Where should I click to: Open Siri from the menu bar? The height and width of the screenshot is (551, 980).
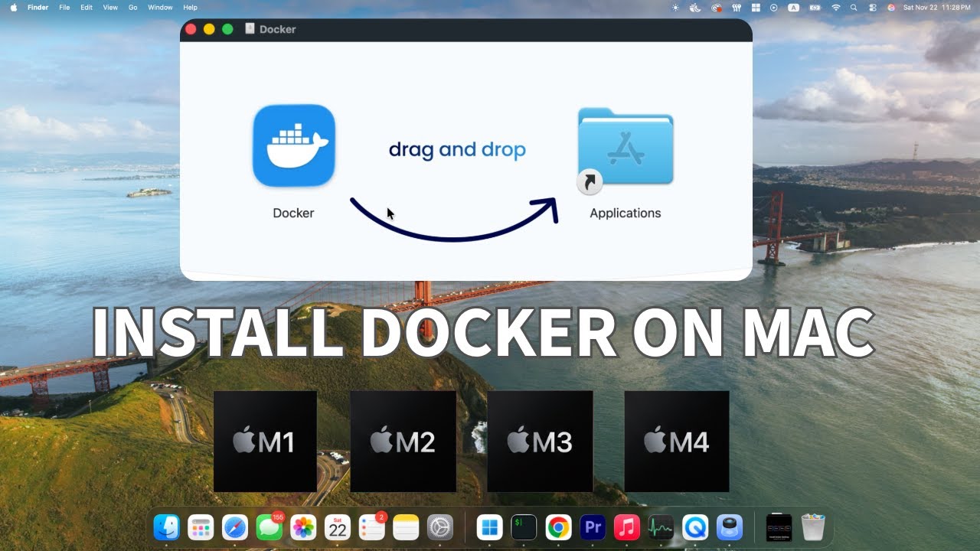coord(891,7)
